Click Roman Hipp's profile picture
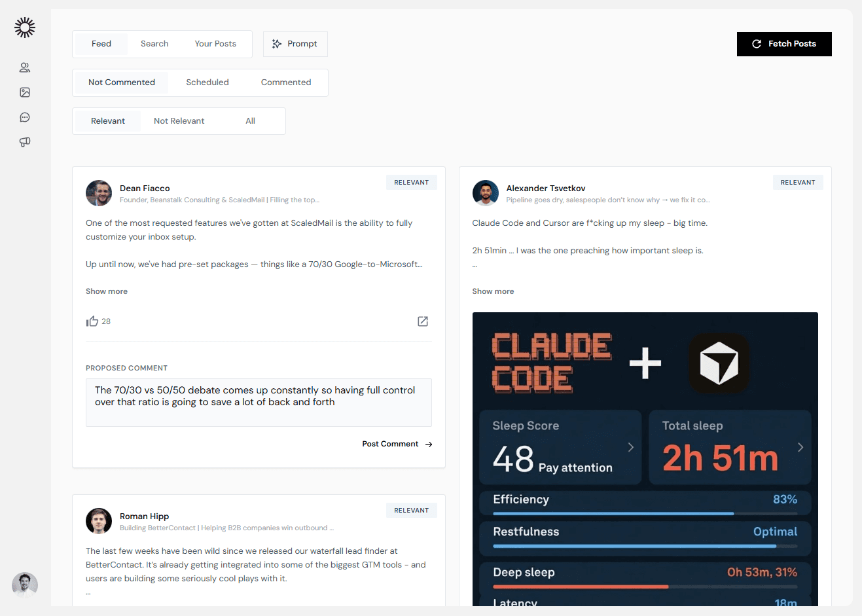Screen dimensions: 862x616 99,521
